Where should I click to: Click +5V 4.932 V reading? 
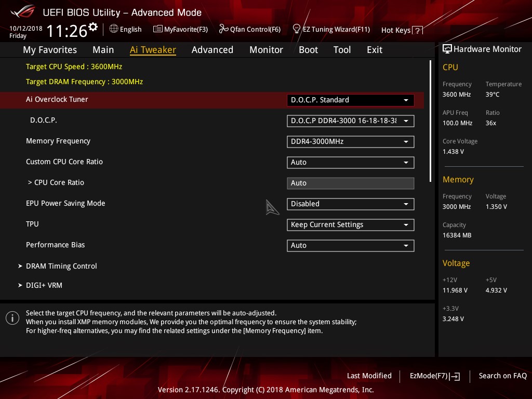[496, 290]
